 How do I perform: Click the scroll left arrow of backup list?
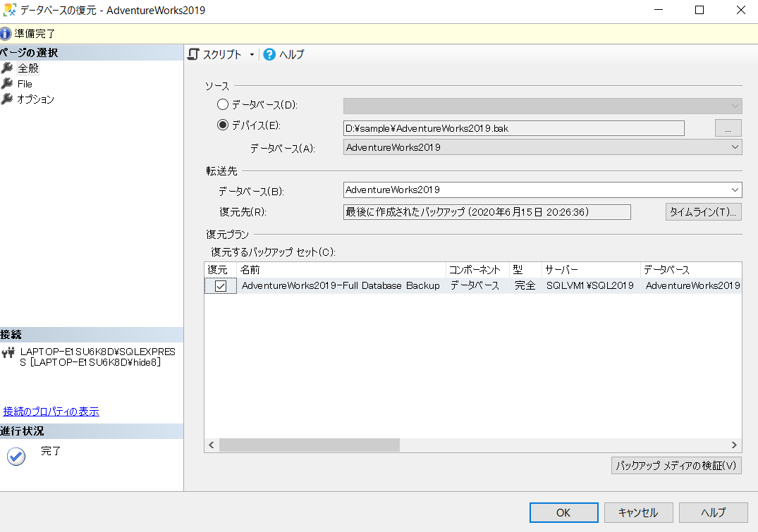(x=212, y=445)
